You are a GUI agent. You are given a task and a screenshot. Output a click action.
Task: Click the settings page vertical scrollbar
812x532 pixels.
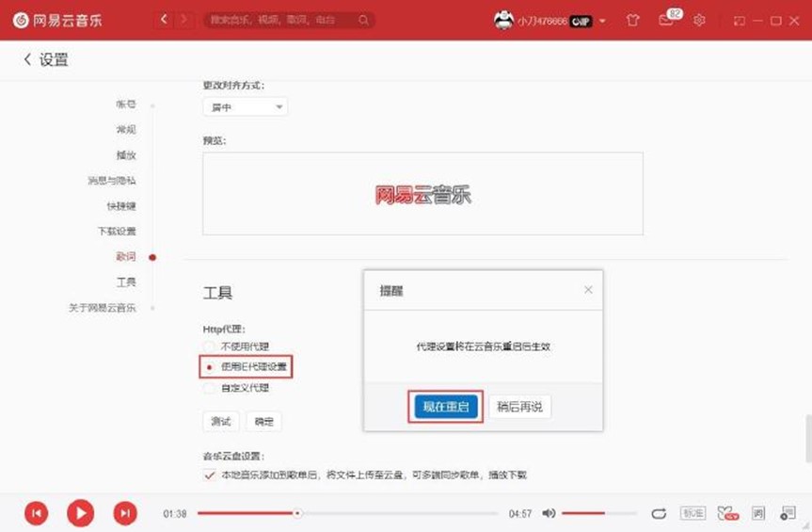pos(809,438)
